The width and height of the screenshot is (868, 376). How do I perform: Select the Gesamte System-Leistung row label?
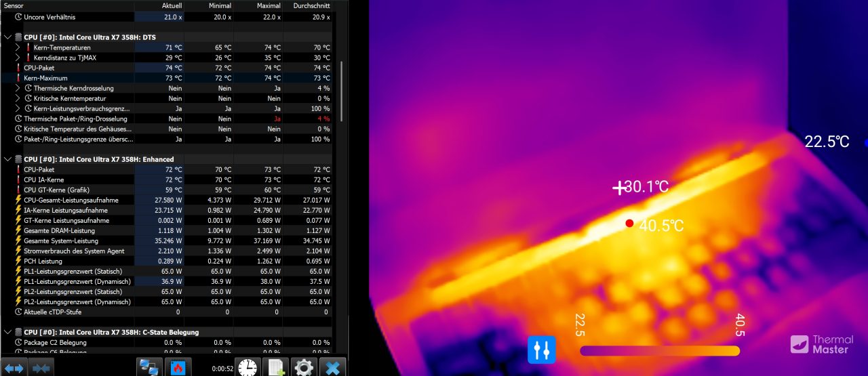[61, 241]
